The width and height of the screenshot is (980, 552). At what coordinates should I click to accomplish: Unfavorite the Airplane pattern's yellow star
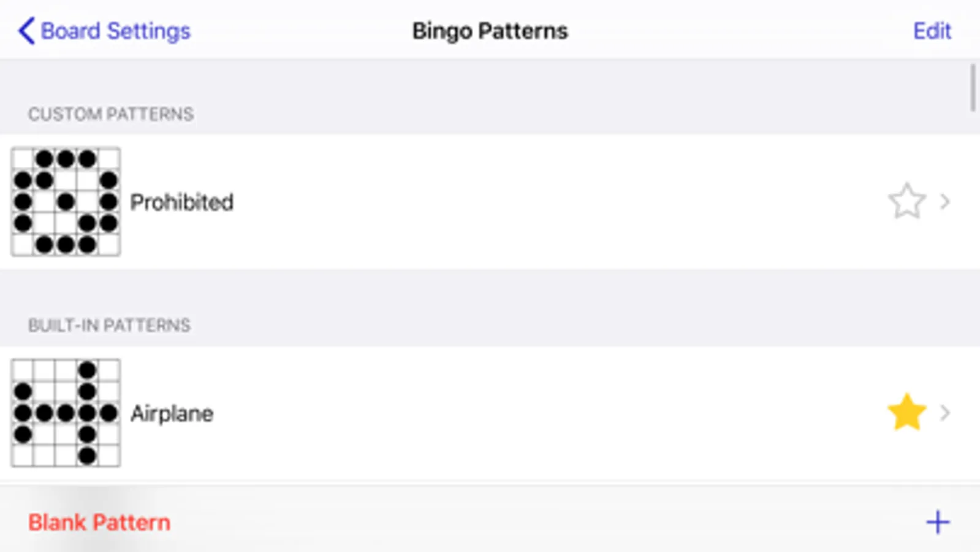[906, 413]
